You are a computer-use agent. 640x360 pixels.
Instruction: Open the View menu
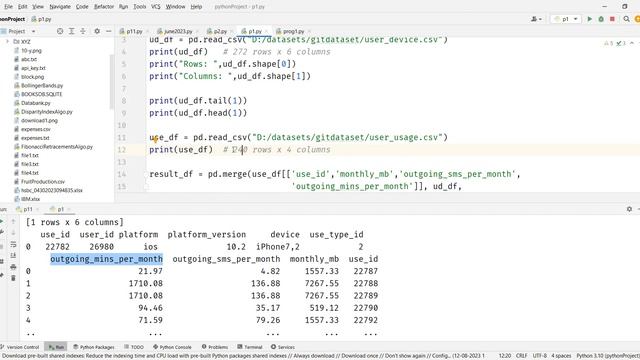pos(38,7)
